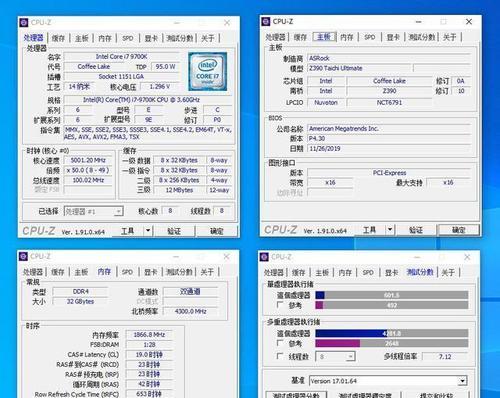Image resolution: width=500 pixels, height=398 pixels.
Task: Enable single-thread reference checkbox
Action: point(280,305)
